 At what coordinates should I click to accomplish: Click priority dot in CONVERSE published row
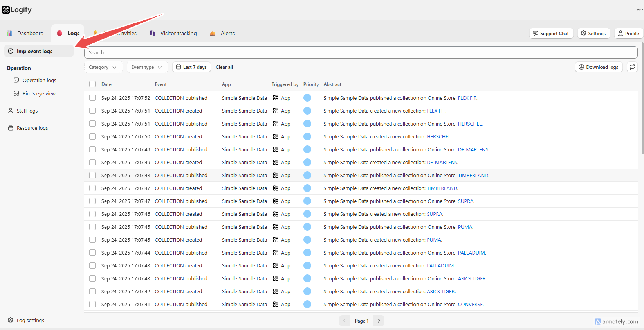click(x=307, y=304)
